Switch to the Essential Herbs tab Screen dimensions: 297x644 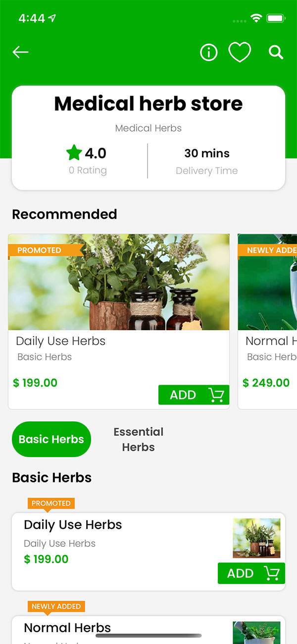point(139,439)
